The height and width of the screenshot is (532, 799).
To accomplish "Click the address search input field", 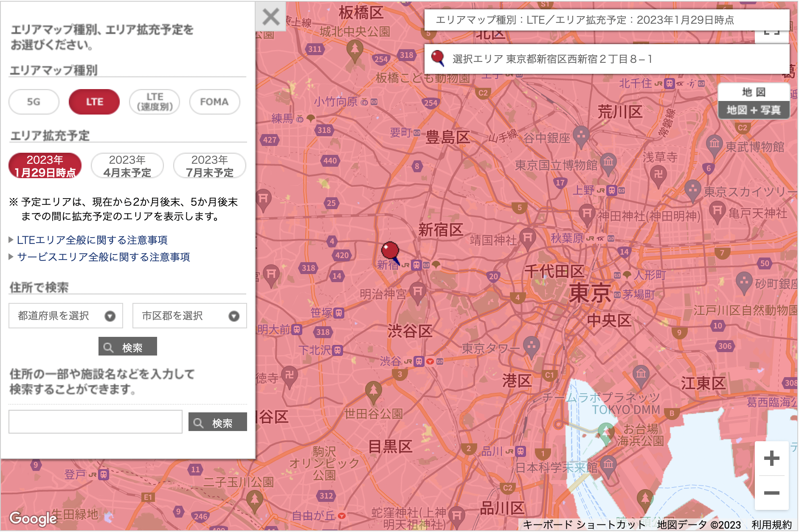I will [95, 422].
